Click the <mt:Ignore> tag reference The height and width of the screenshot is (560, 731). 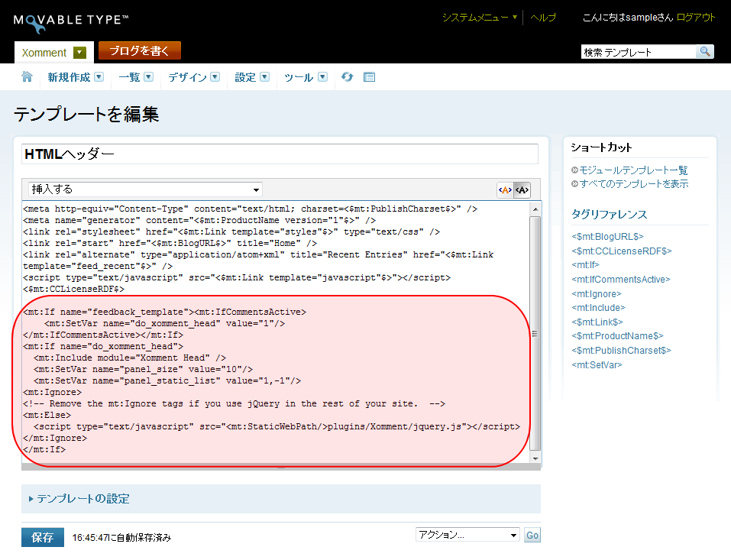tap(597, 294)
